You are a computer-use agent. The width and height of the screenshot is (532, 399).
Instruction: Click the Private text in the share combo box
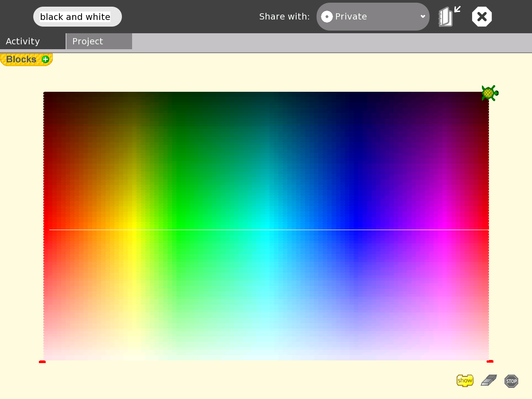pos(351,17)
